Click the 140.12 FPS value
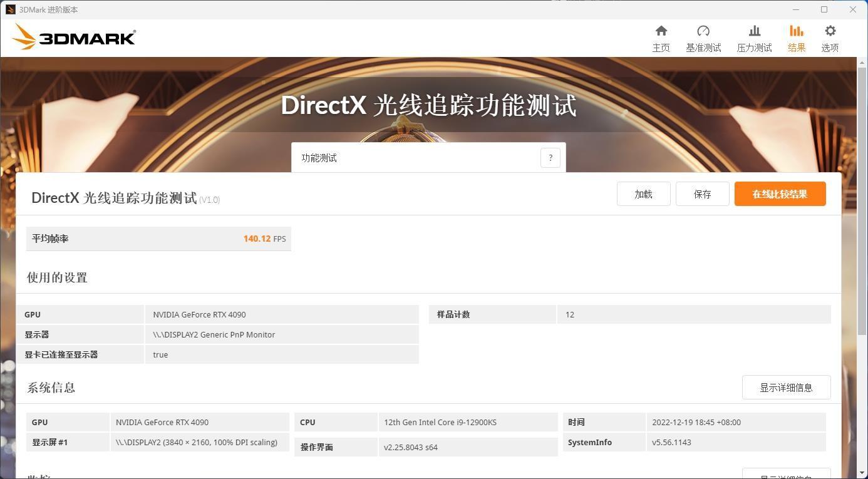Viewport: 868px width, 479px height. coord(264,239)
